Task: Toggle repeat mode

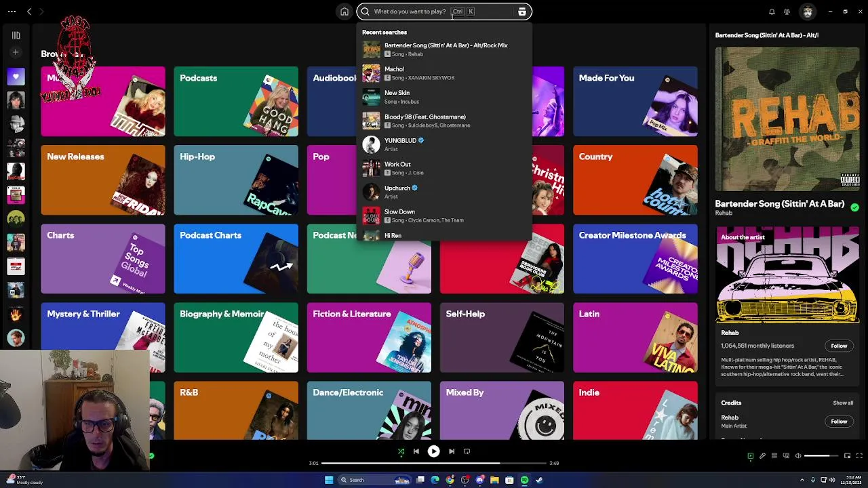Action: (x=467, y=451)
